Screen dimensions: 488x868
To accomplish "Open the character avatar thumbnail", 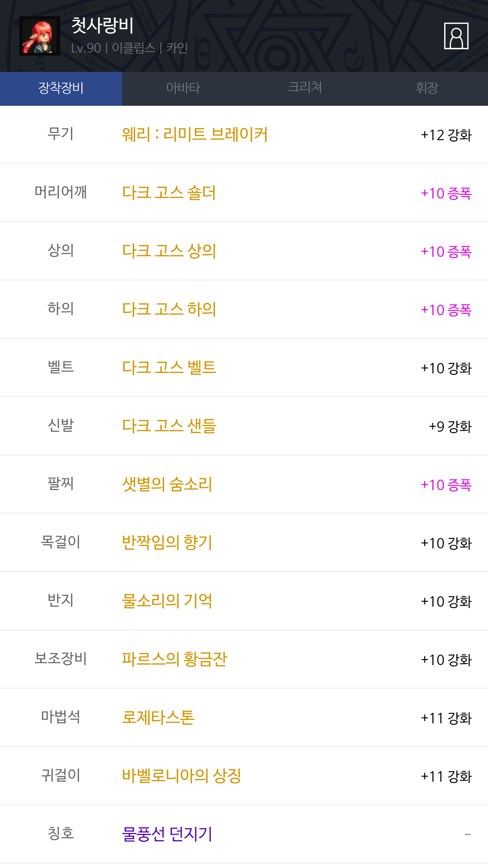I will click(x=40, y=36).
